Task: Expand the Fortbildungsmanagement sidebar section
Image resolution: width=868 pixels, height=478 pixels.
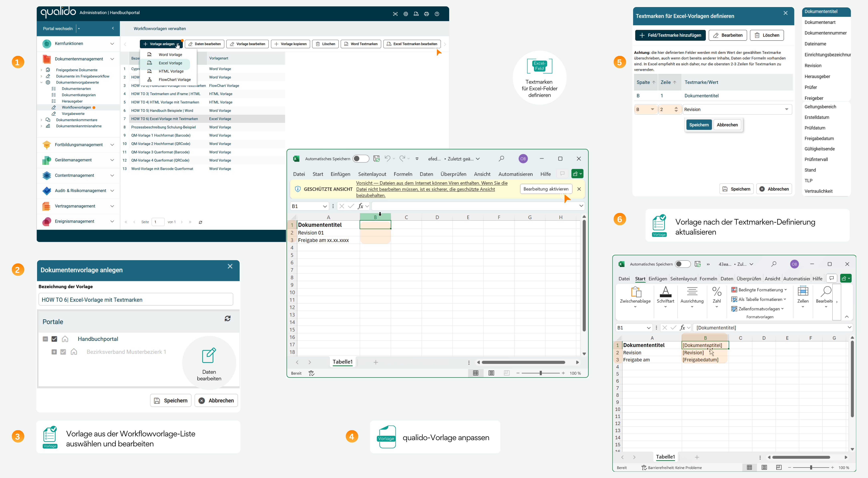Action: (112, 145)
